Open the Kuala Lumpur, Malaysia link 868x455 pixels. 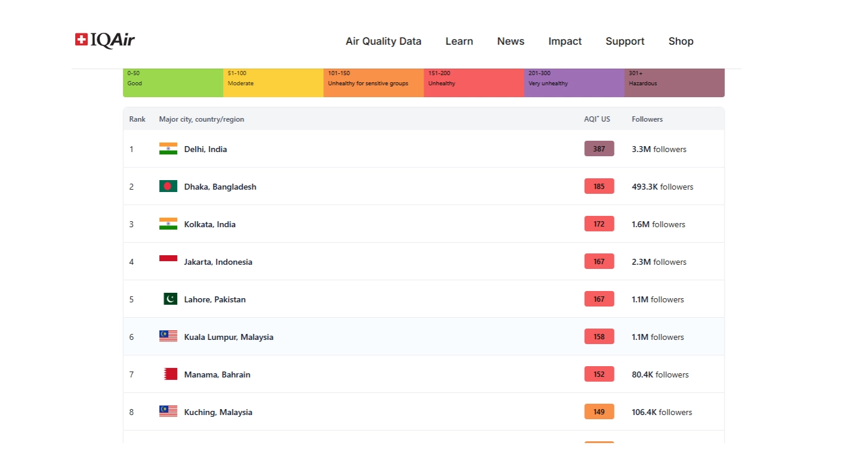tap(229, 337)
